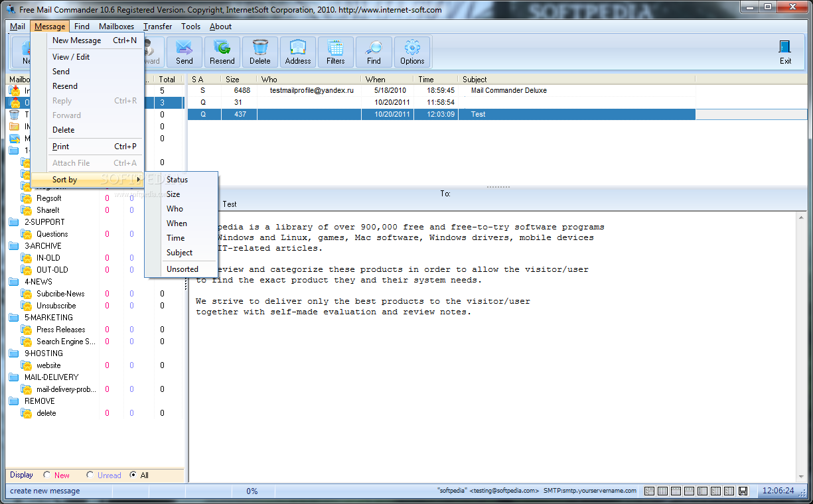The image size is (813, 504).
Task: Select the message with subject Test
Action: 441,114
